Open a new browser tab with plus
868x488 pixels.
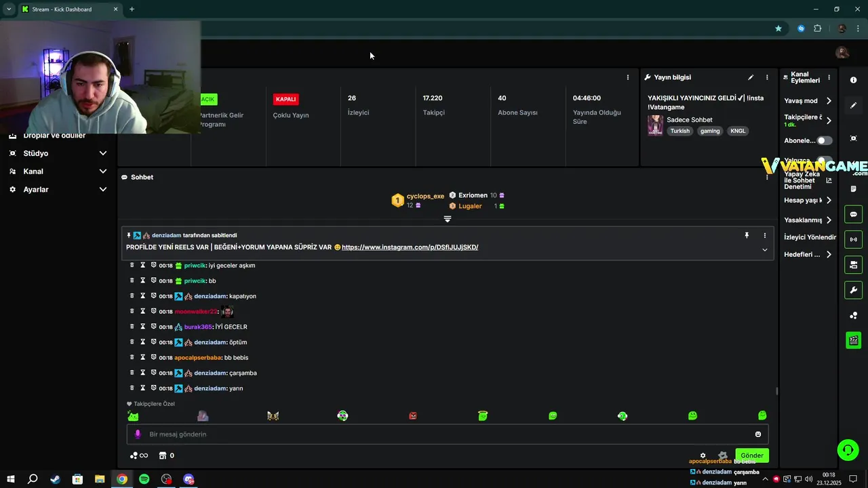tap(132, 9)
